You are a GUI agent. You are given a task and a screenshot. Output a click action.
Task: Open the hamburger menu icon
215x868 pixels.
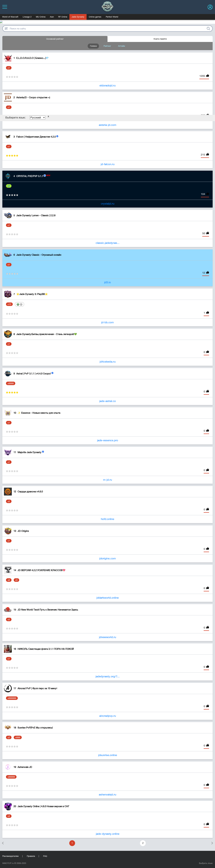(x=5, y=7)
